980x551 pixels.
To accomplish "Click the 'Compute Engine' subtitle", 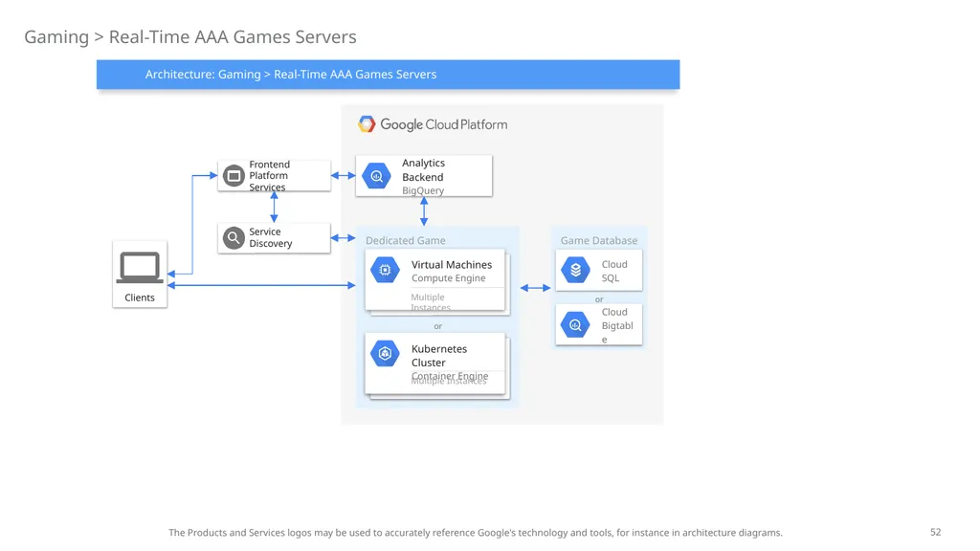I will [448, 278].
